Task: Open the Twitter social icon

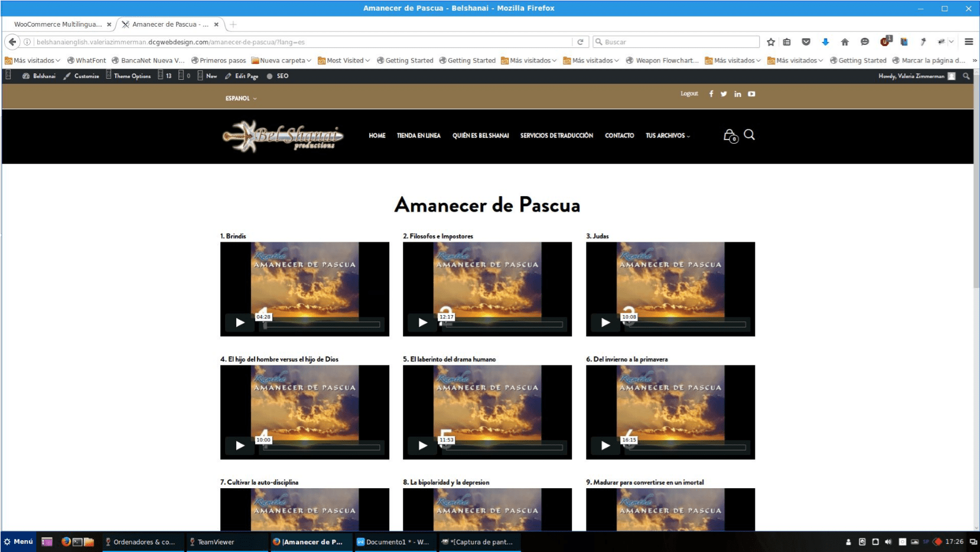Action: point(724,94)
